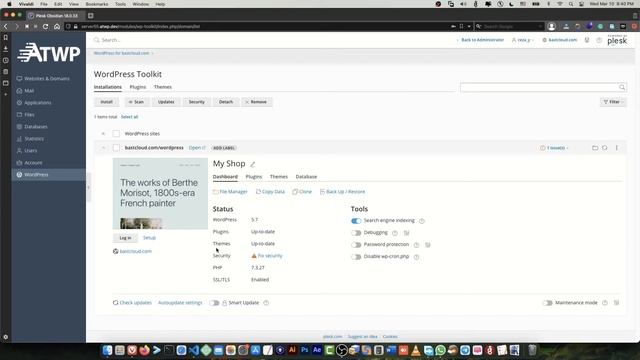Open Vivaldi settings gear icon
Screen dimensions: 640x360
click(6, 337)
